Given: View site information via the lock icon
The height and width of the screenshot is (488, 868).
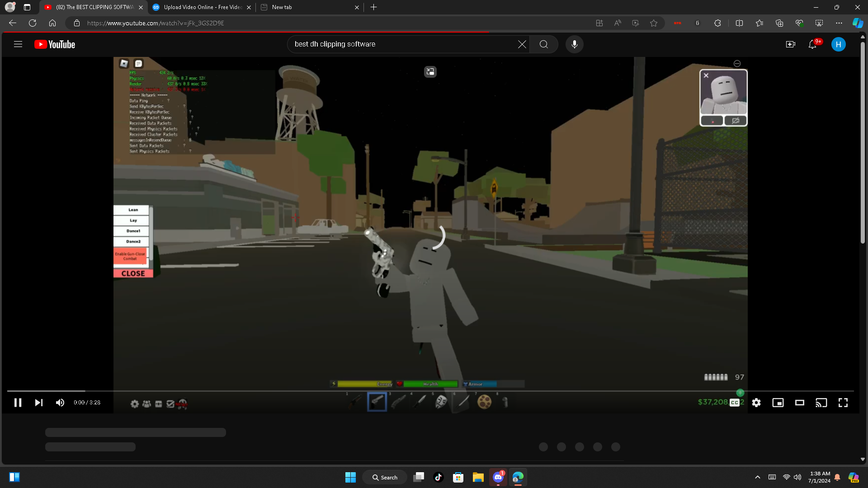Looking at the screenshot, I should tap(77, 23).
